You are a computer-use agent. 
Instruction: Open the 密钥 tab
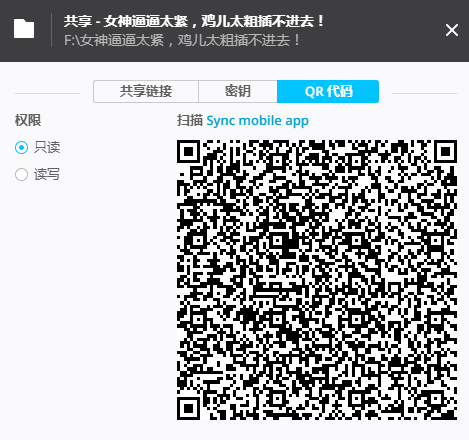point(238,91)
